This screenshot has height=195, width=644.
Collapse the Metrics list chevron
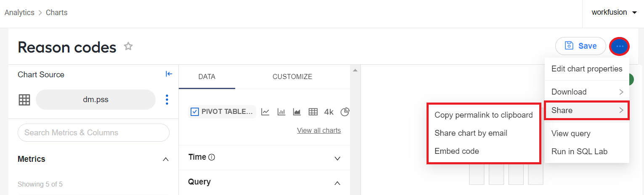tap(166, 159)
